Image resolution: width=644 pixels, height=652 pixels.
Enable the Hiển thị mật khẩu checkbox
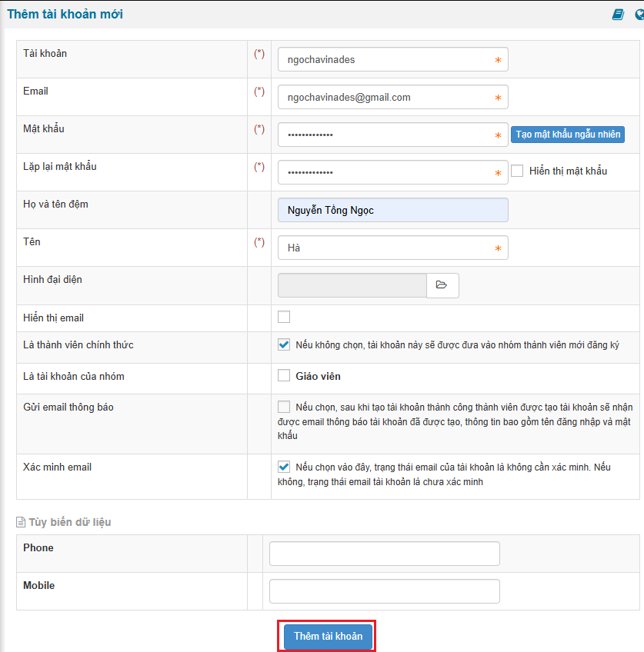pyautogui.click(x=517, y=171)
